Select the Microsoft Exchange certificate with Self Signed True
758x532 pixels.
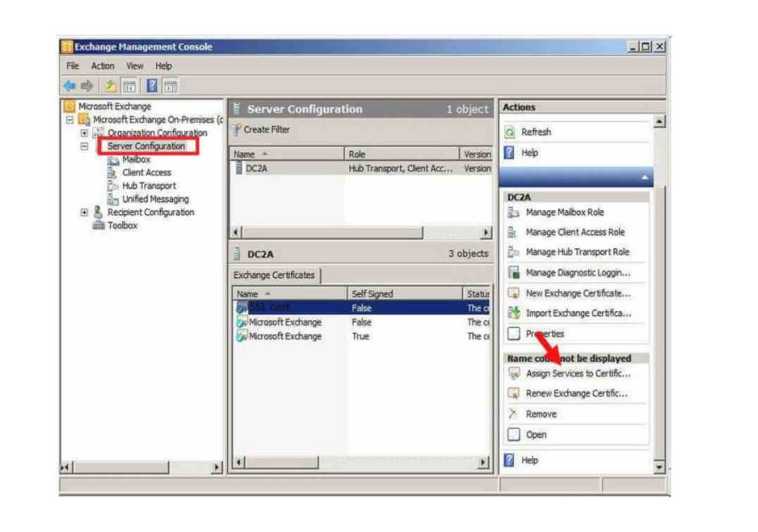[361, 336]
